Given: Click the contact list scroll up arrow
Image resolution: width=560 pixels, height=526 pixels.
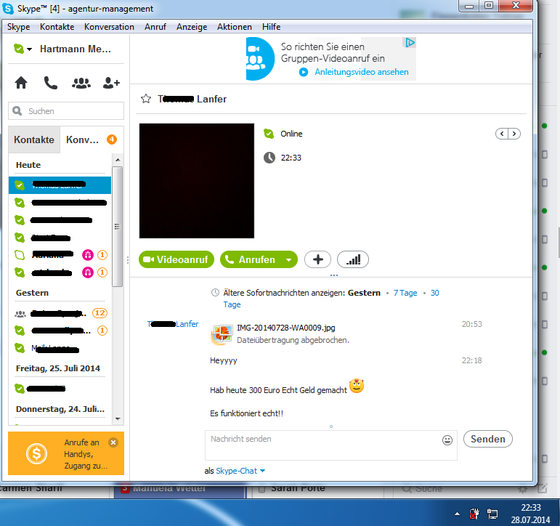Looking at the screenshot, I should (118, 160).
